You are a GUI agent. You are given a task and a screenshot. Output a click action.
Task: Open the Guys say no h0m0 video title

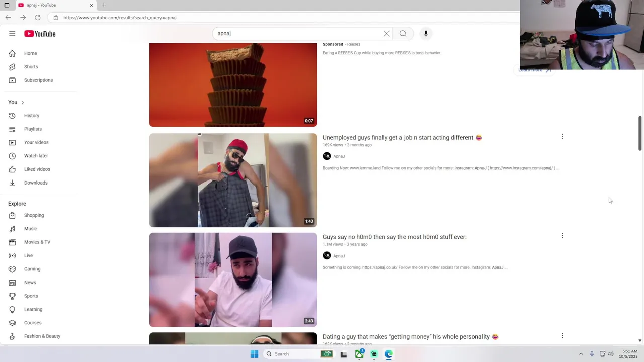tap(394, 237)
